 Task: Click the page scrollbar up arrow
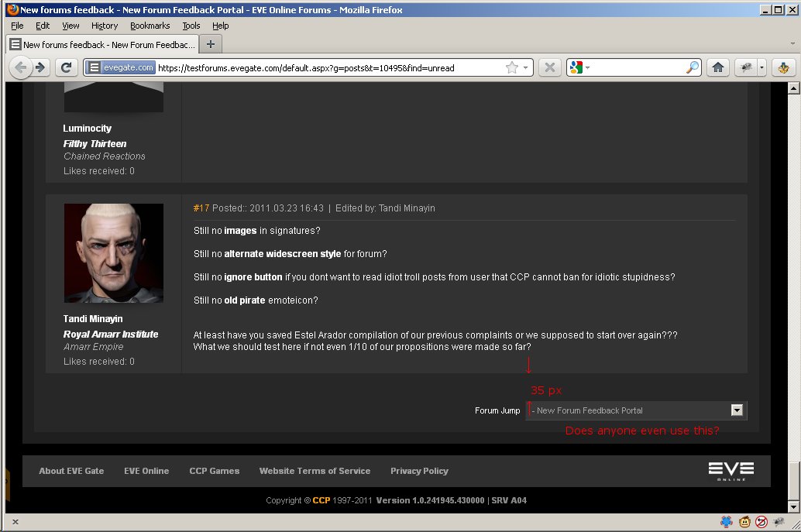793,88
